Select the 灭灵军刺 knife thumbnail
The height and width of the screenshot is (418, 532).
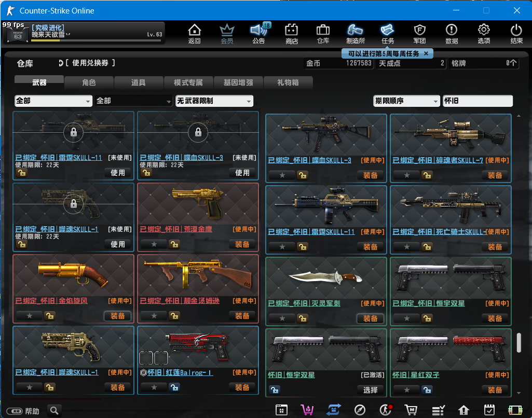click(x=326, y=278)
